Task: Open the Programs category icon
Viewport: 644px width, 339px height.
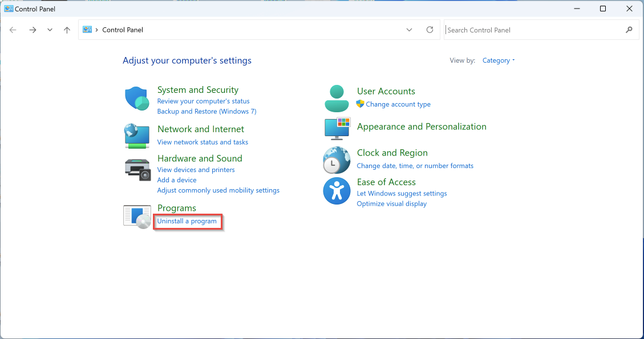Action: coord(137,217)
